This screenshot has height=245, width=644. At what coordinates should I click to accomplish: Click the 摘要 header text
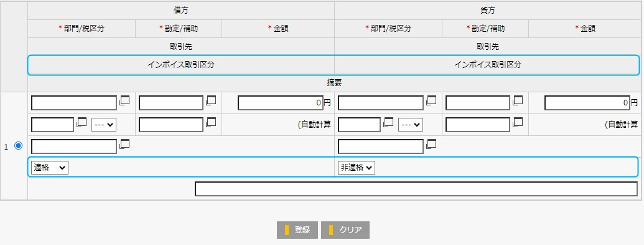(334, 83)
